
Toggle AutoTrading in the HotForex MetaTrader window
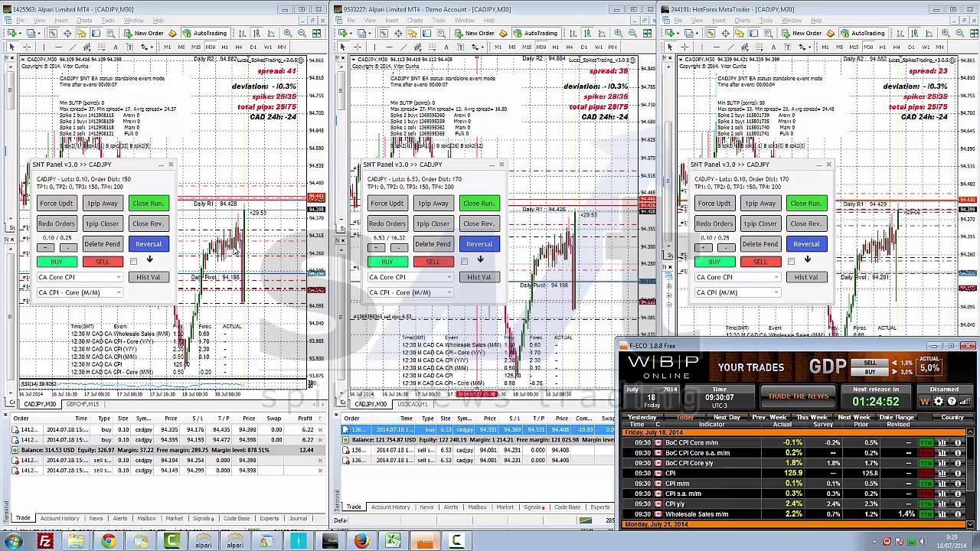click(862, 33)
